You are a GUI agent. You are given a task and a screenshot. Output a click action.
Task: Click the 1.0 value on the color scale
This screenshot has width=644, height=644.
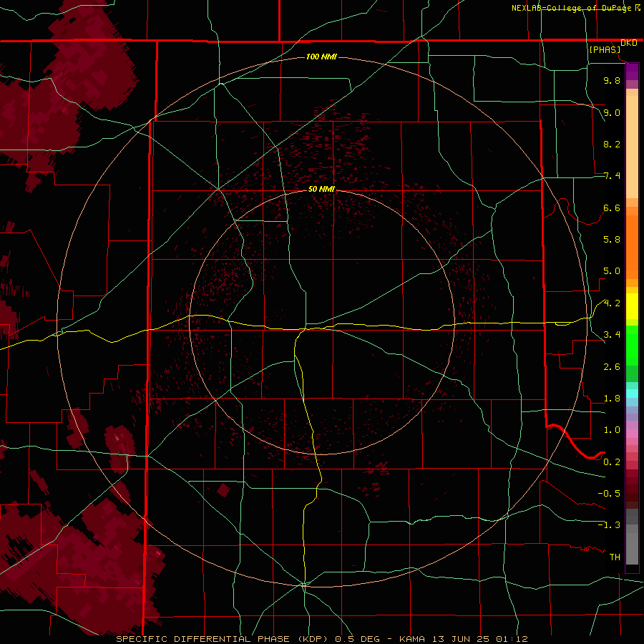[x=612, y=430]
